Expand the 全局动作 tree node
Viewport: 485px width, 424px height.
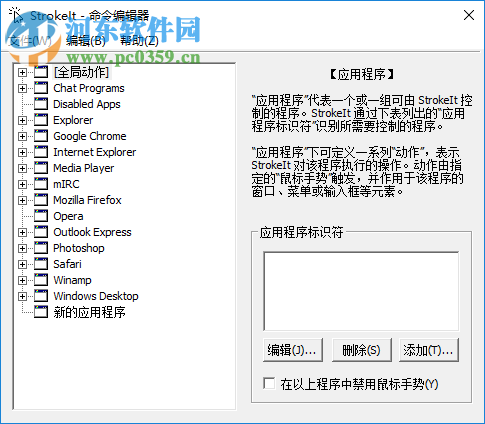22,72
